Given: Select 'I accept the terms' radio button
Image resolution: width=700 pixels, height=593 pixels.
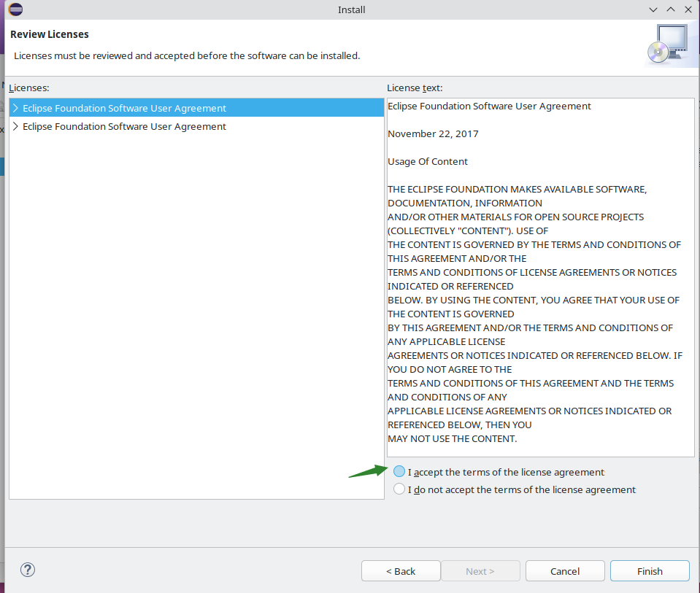Looking at the screenshot, I should click(x=399, y=472).
